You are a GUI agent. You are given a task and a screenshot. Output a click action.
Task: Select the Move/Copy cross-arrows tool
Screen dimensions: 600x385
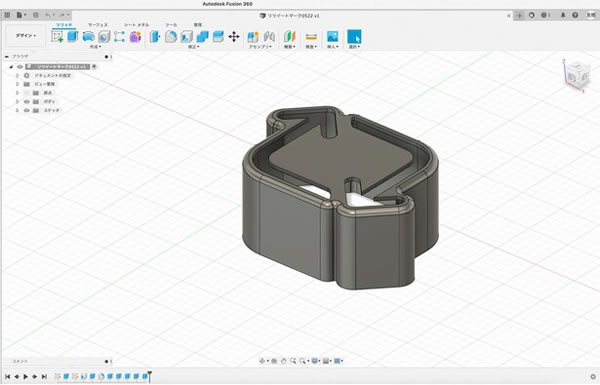pos(234,37)
